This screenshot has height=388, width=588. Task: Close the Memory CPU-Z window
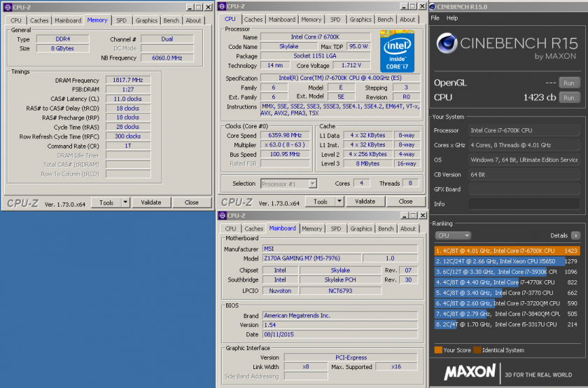[x=208, y=7]
